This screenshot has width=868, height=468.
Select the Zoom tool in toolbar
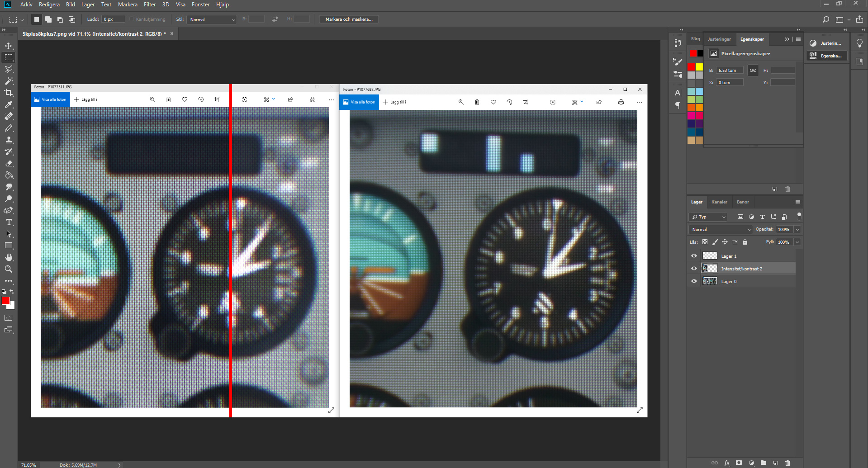pos(9,269)
